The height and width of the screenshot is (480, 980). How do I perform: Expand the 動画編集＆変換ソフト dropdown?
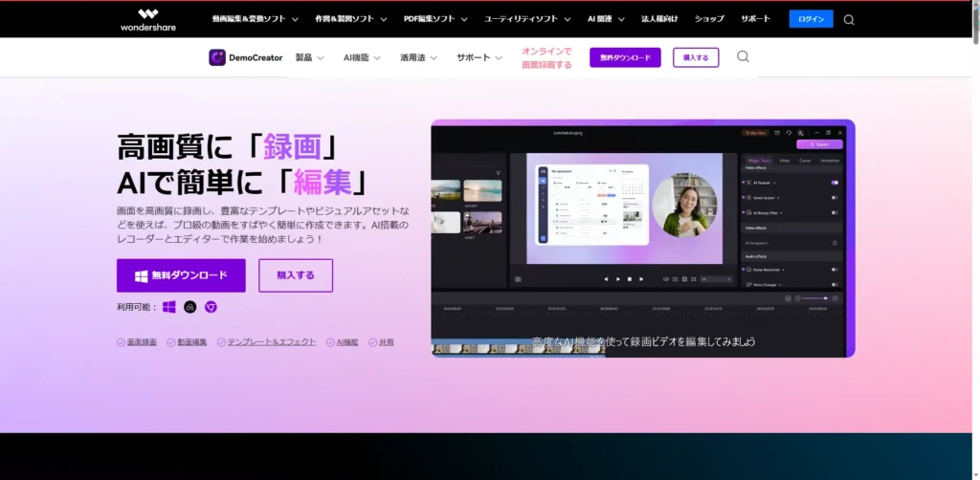[255, 19]
